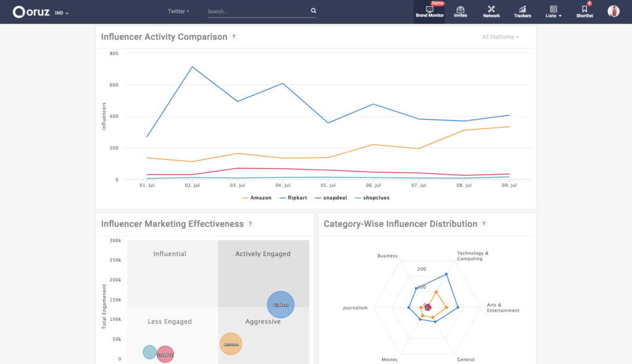The image size is (632, 364).
Task: Click the 05. Jul date label
Action: [328, 186]
